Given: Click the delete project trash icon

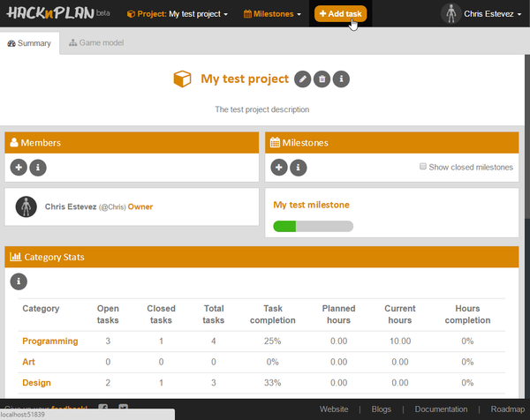Looking at the screenshot, I should pos(322,79).
